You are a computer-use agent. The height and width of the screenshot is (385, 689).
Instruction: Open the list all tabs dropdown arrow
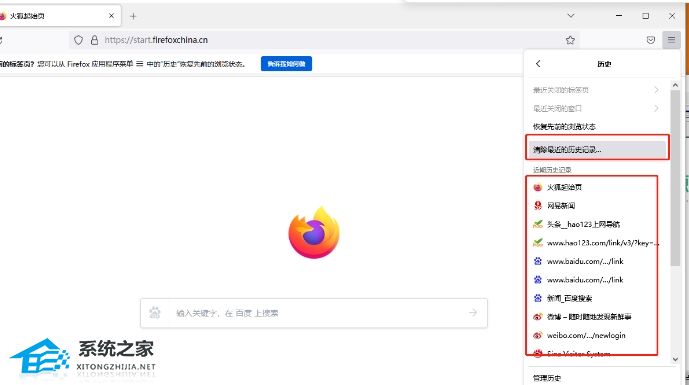coord(571,16)
